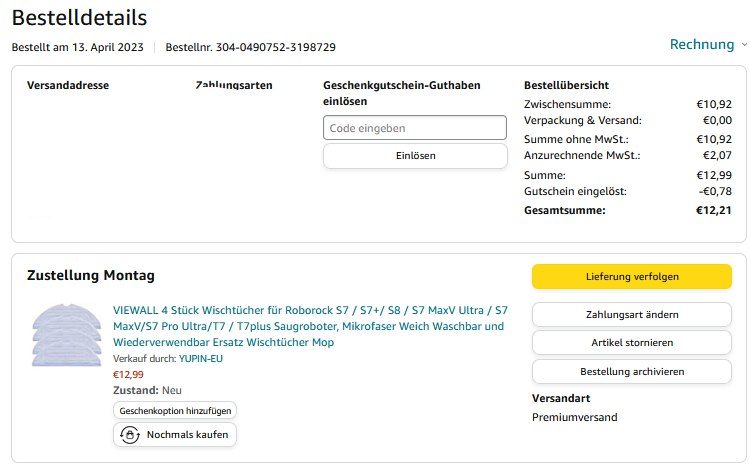Open the VIEWALL Wischtücher product title link
Image resolution: width=750 pixels, height=471 pixels.
pyautogui.click(x=310, y=326)
